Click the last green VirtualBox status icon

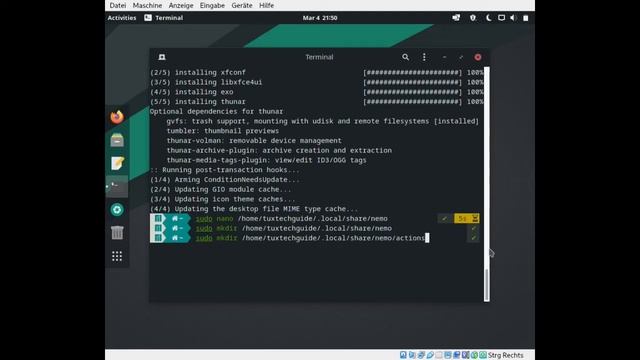point(483,355)
